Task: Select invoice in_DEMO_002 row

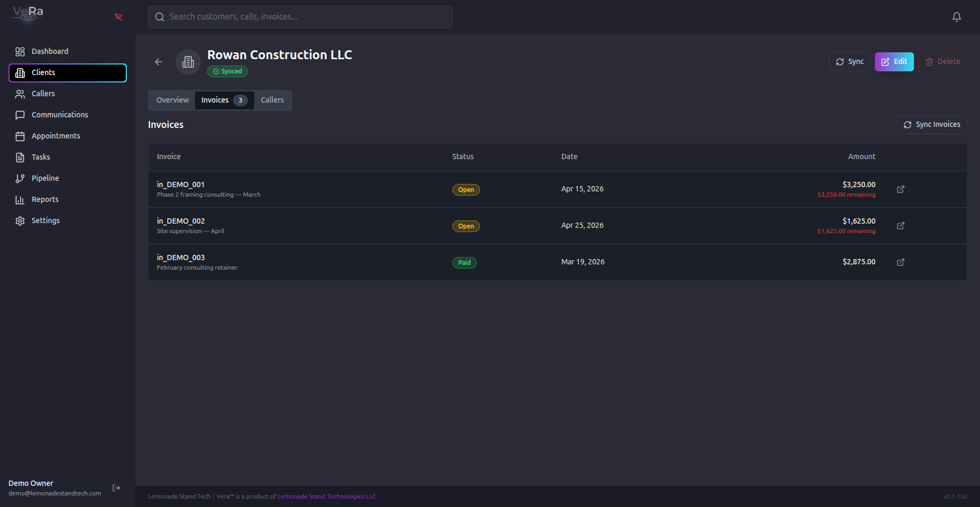Action: [x=558, y=226]
